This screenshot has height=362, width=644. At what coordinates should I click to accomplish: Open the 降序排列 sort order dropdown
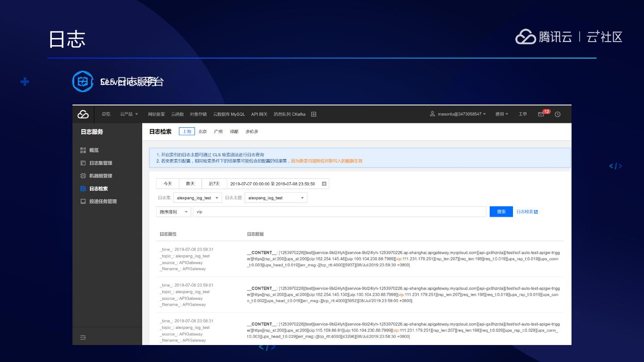[174, 212]
